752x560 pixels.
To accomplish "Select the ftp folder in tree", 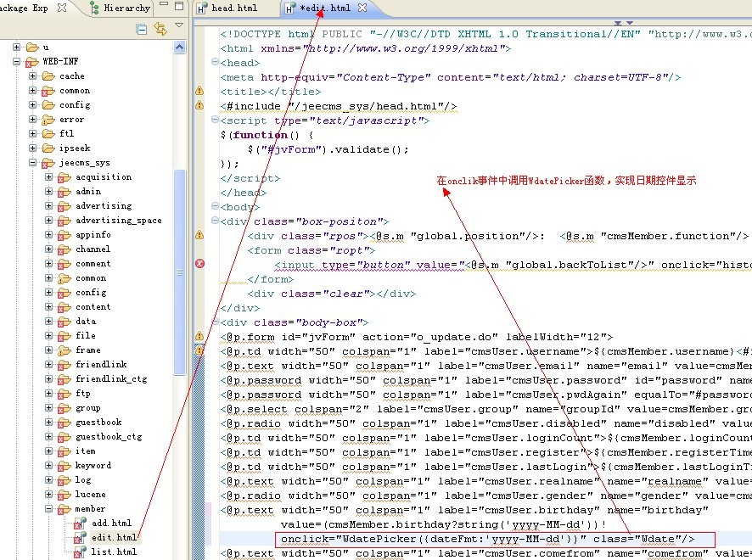I will pyautogui.click(x=82, y=393).
